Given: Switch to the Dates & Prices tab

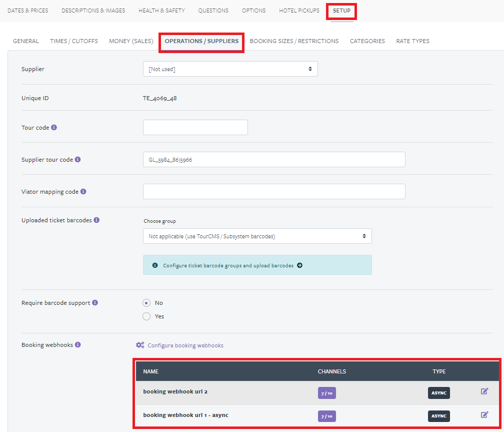Looking at the screenshot, I should [x=28, y=11].
